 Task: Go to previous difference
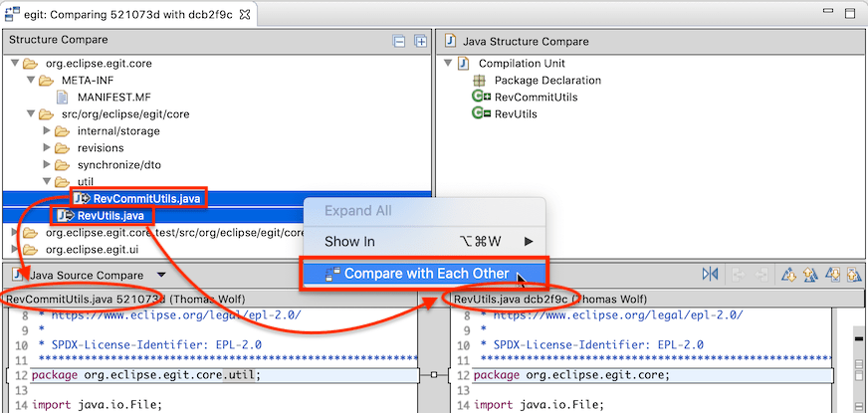[x=810, y=274]
